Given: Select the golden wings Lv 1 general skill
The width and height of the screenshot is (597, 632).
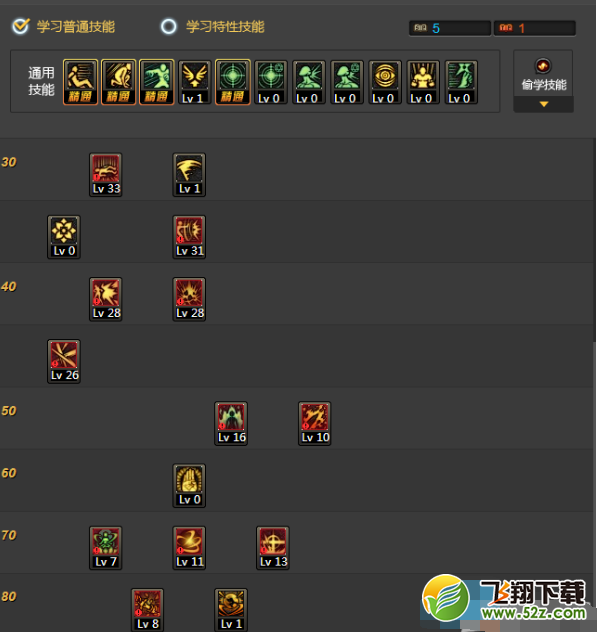Looking at the screenshot, I should [195, 82].
